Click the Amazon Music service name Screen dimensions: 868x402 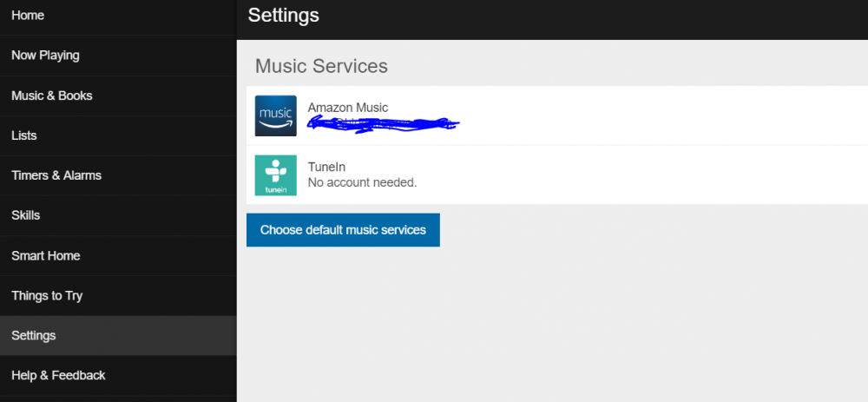click(x=348, y=108)
